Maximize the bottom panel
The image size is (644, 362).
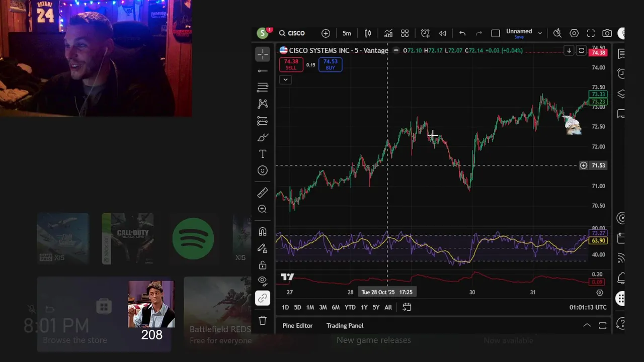[x=603, y=325]
